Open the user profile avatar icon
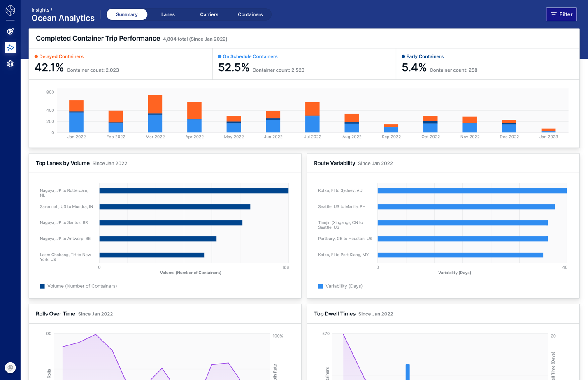This screenshot has width=588, height=380. [10, 368]
